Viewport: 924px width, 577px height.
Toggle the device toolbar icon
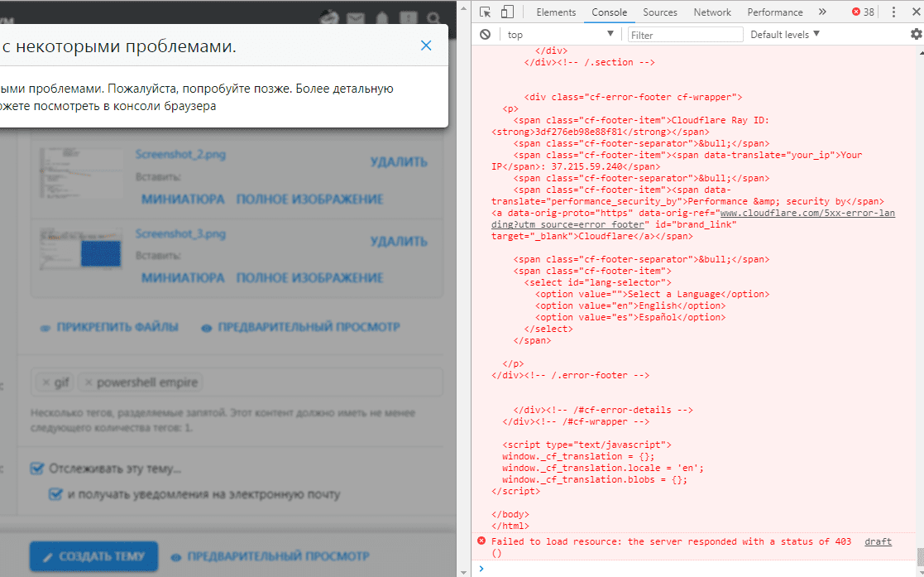[507, 12]
